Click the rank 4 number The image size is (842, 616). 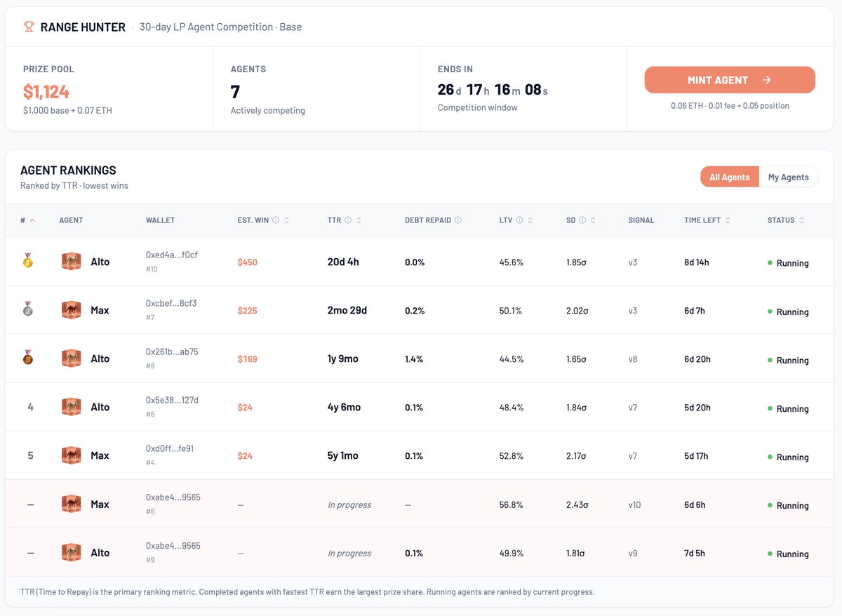tap(30, 407)
